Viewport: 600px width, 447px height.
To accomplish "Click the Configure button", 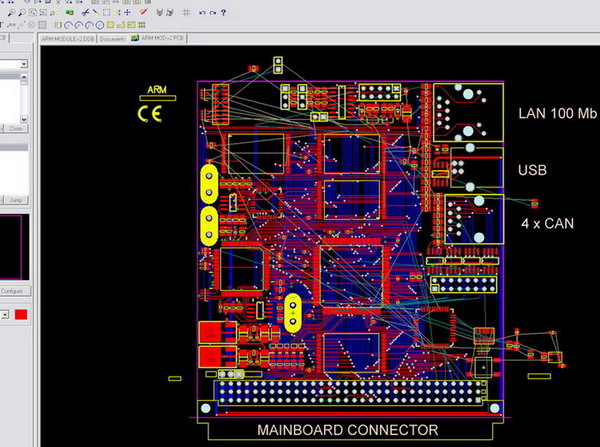I will point(14,290).
